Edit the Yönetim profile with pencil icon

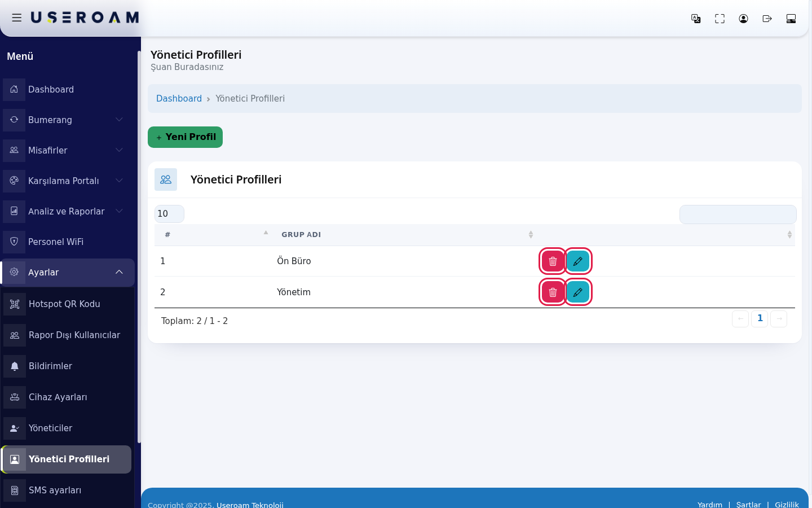click(x=577, y=292)
